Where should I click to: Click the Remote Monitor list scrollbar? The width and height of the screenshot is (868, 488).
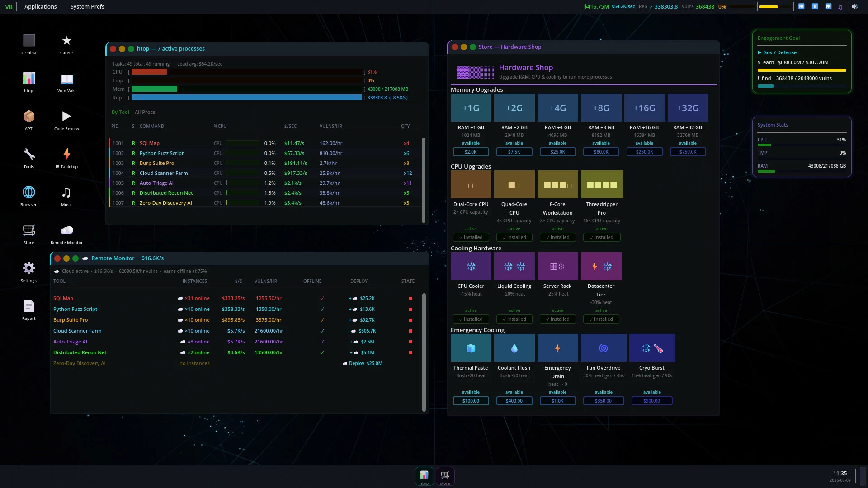424,352
